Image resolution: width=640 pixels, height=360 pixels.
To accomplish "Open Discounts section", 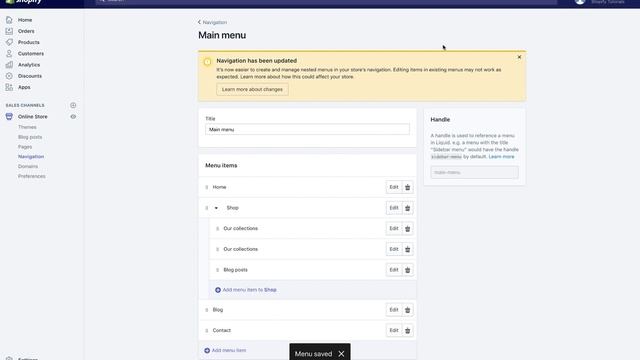I will 29,76.
